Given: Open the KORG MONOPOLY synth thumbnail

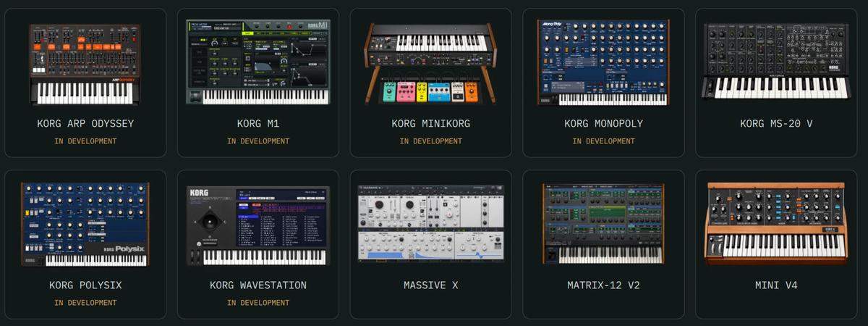Looking at the screenshot, I should (603, 62).
